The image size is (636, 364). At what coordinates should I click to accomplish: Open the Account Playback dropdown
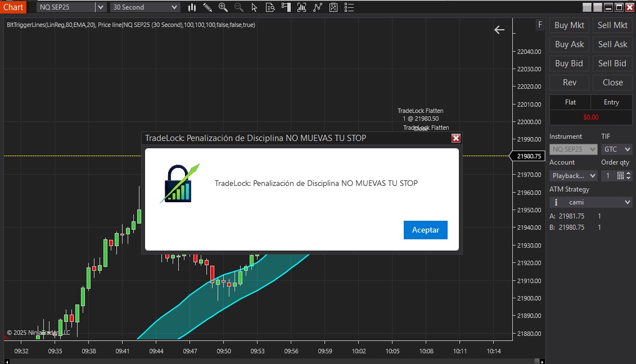click(573, 175)
